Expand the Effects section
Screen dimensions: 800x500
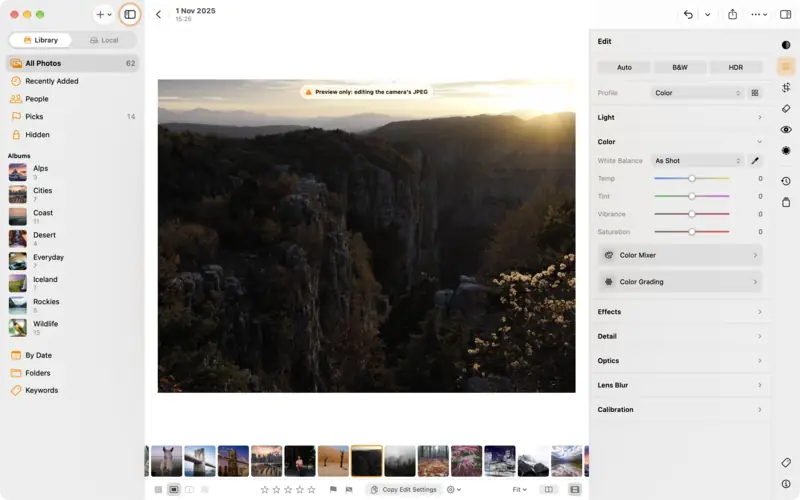point(680,312)
